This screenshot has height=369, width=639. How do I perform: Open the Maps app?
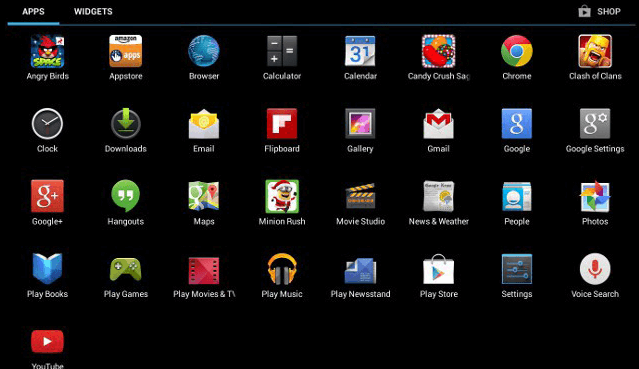(204, 197)
